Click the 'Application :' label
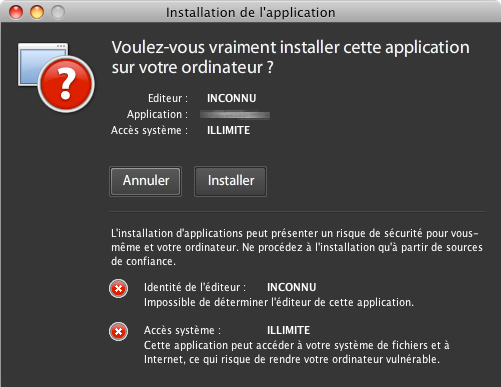This screenshot has width=501, height=387. (x=157, y=114)
